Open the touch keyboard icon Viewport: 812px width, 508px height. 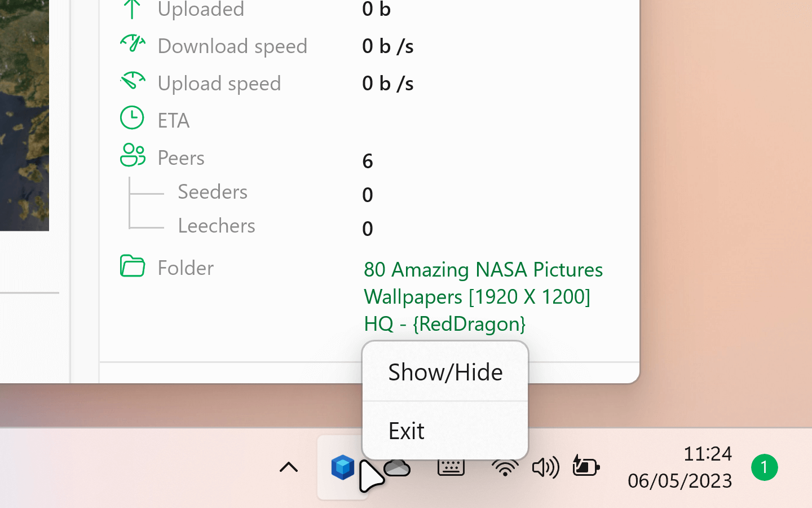point(451,467)
